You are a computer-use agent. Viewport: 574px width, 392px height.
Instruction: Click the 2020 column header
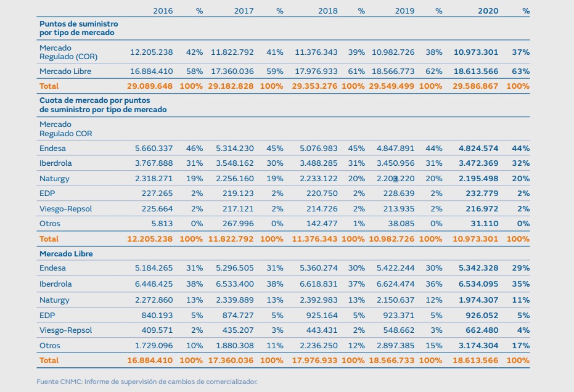click(x=488, y=11)
